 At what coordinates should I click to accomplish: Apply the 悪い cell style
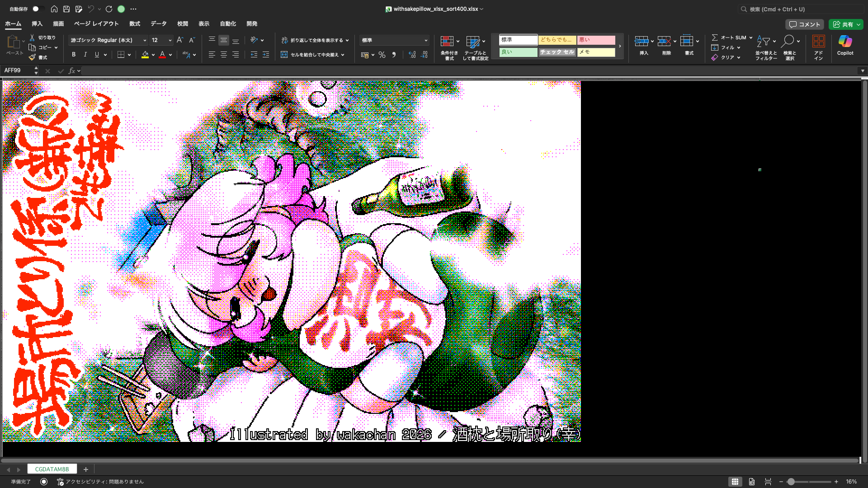coord(596,40)
